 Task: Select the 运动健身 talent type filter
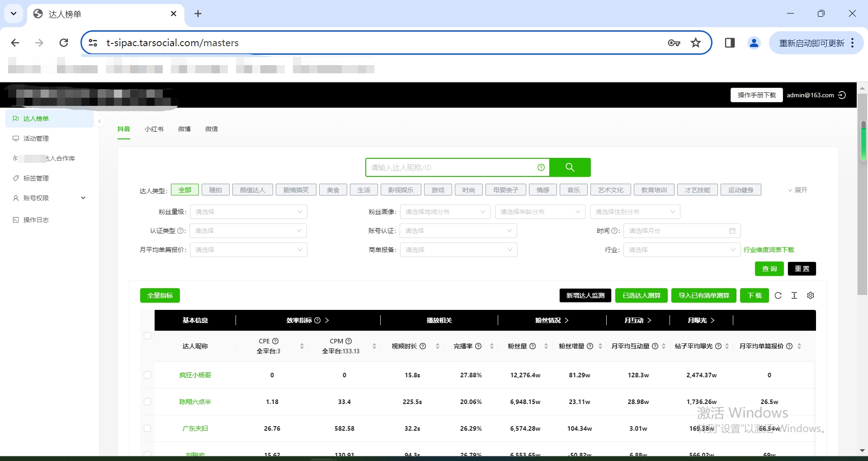click(741, 190)
